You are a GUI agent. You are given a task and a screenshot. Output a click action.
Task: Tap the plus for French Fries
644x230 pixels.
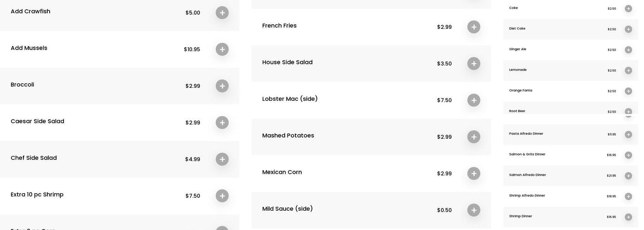click(x=474, y=27)
